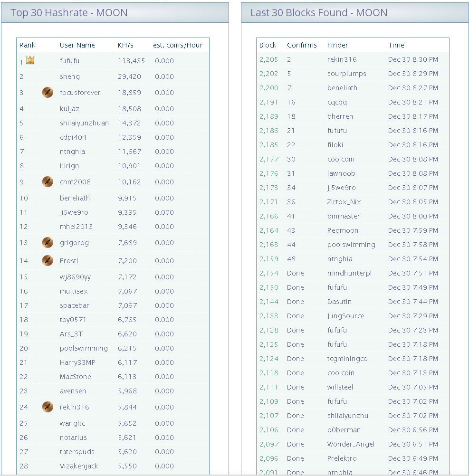Click the Time column header
Screen dimensions: 469x476
pos(396,45)
